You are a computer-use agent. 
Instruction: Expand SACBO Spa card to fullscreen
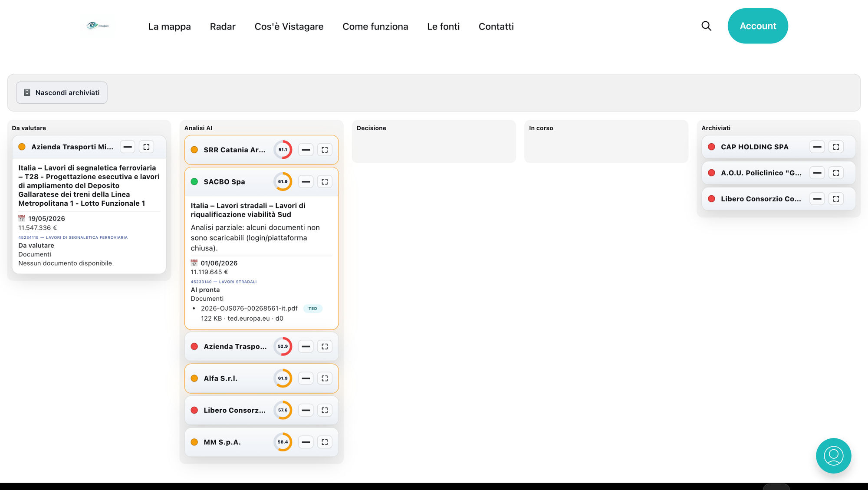pyautogui.click(x=325, y=182)
